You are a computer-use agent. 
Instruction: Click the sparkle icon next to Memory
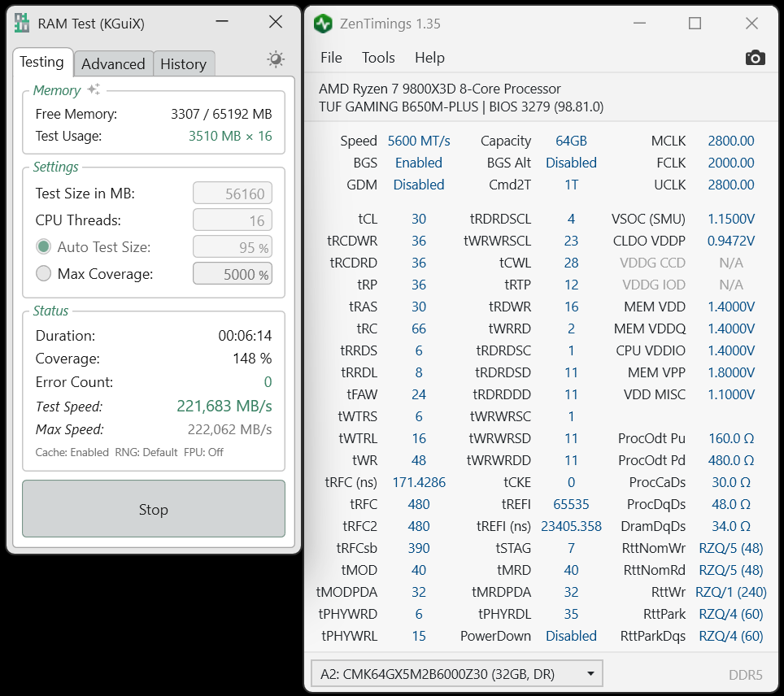94,89
